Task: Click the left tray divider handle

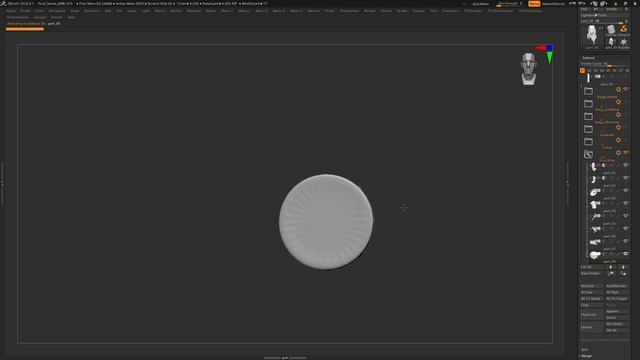Action: pos(2,184)
